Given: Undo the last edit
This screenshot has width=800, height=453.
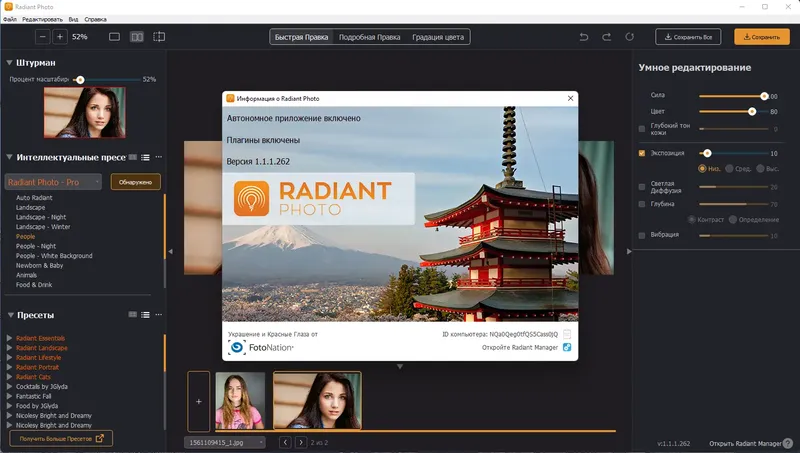Looking at the screenshot, I should coord(584,37).
